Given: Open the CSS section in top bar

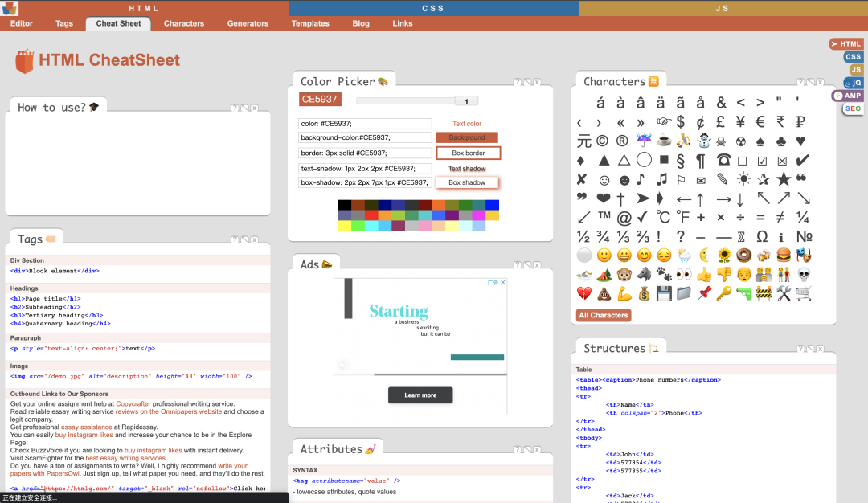Looking at the screenshot, I should [x=433, y=8].
